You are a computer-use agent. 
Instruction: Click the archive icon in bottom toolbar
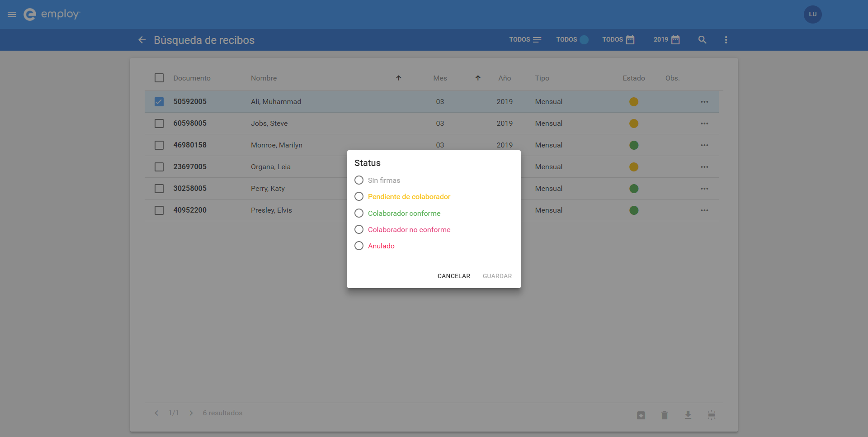641,415
